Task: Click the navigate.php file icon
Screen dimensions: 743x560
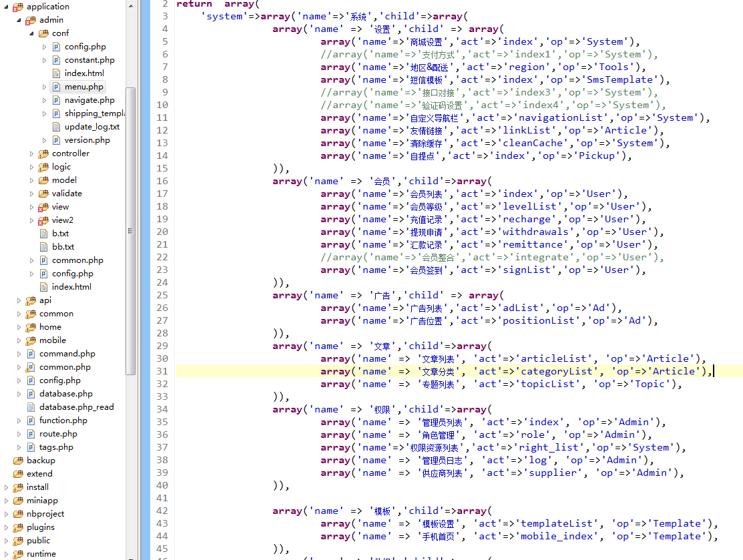Action: 56,100
